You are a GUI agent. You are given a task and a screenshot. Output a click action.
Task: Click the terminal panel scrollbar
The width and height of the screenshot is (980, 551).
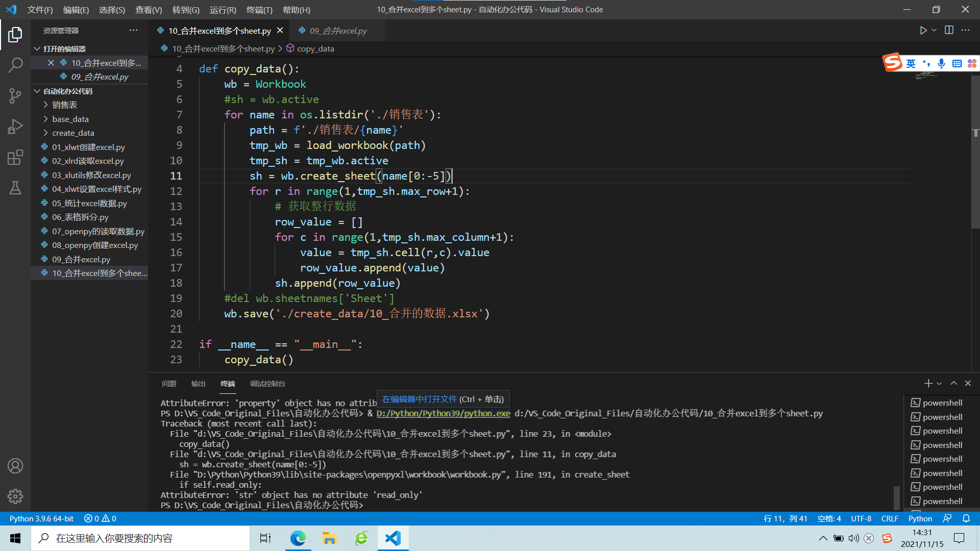[x=896, y=497]
